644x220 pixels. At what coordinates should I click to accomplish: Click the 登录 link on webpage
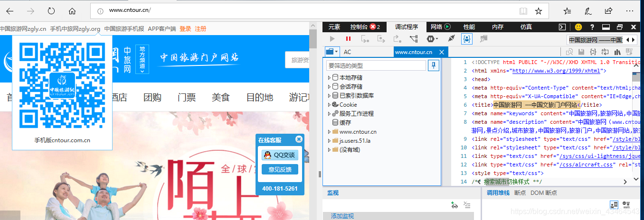[x=185, y=29]
